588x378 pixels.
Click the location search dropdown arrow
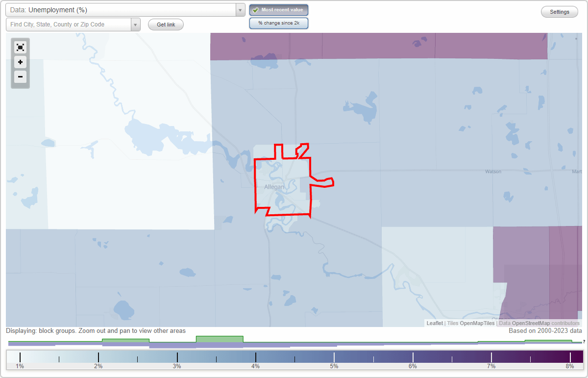[x=135, y=24]
